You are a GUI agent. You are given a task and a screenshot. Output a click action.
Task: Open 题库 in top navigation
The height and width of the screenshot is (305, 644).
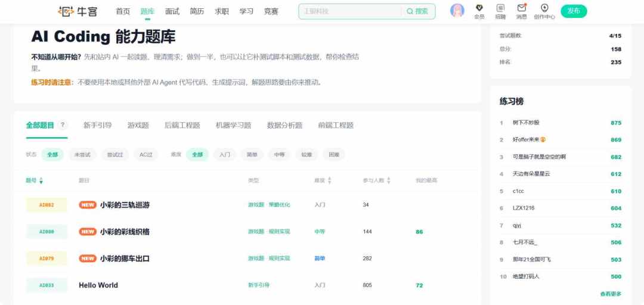(147, 11)
